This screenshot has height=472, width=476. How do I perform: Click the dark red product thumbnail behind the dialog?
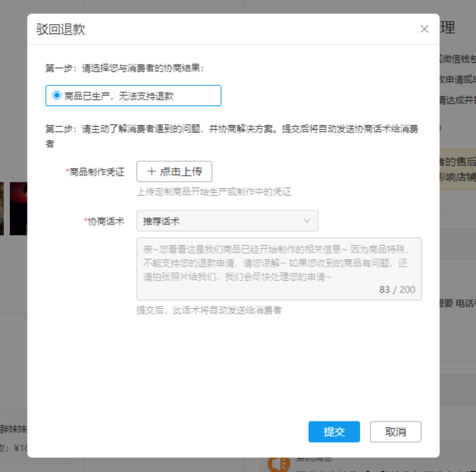(x=18, y=208)
